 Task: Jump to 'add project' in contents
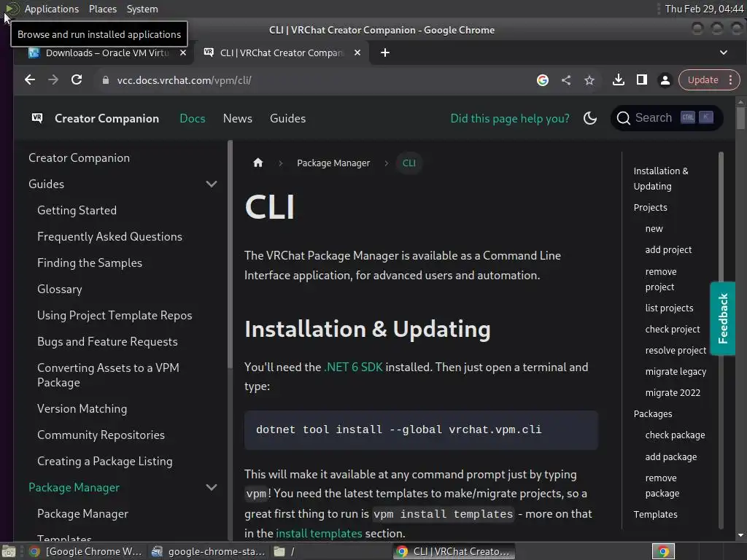[x=668, y=249]
